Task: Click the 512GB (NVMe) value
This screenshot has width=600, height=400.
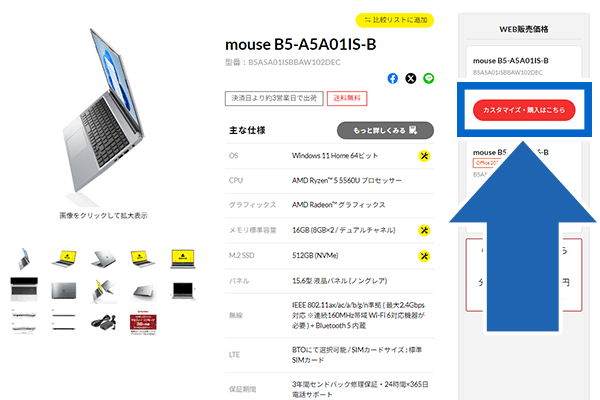Action: (315, 256)
